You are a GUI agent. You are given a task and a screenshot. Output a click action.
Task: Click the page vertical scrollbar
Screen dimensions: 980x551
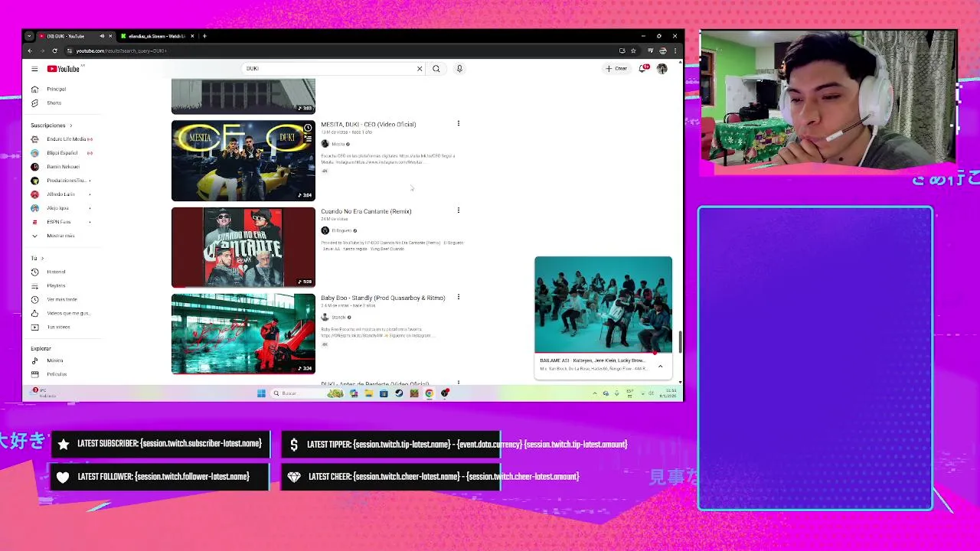681,342
